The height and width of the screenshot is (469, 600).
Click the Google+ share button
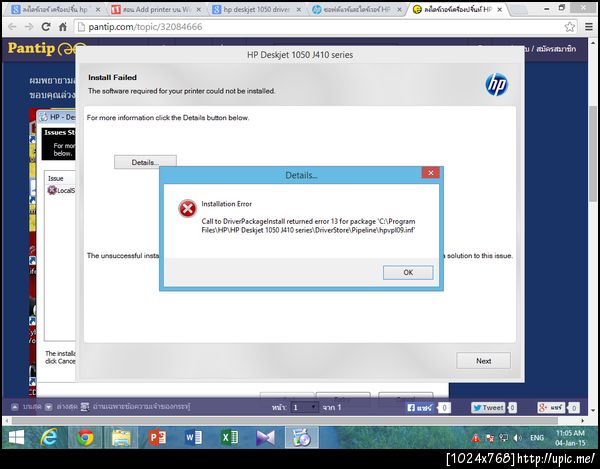coord(551,408)
